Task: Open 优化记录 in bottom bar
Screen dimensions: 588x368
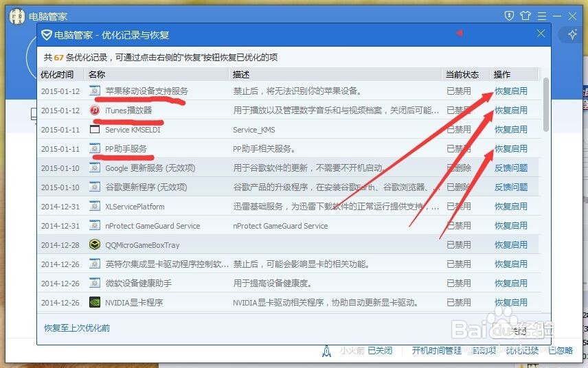Action: (522, 350)
